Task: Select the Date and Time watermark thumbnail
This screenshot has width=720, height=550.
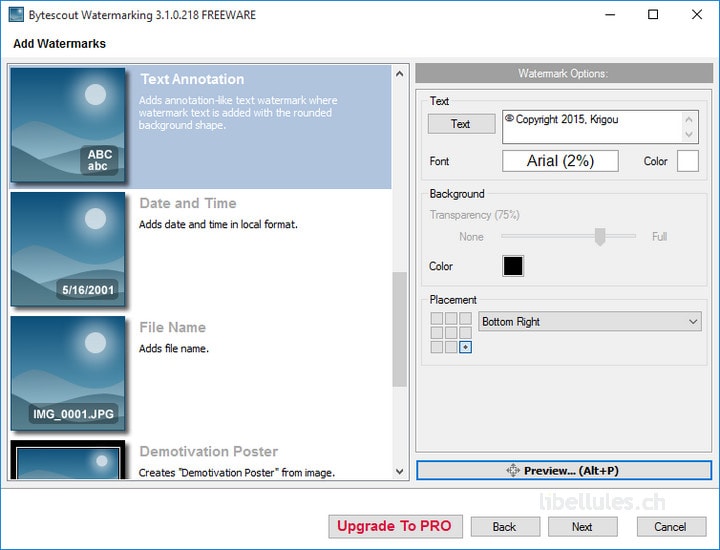Action: pyautogui.click(x=68, y=249)
